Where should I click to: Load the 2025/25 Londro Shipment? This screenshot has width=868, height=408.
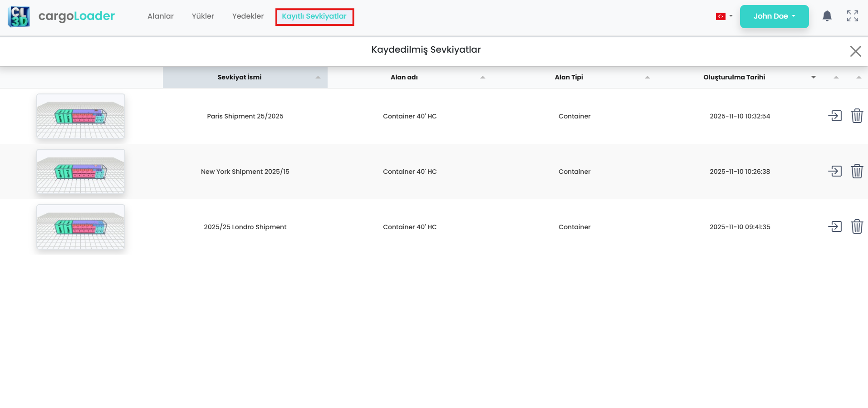(x=835, y=226)
